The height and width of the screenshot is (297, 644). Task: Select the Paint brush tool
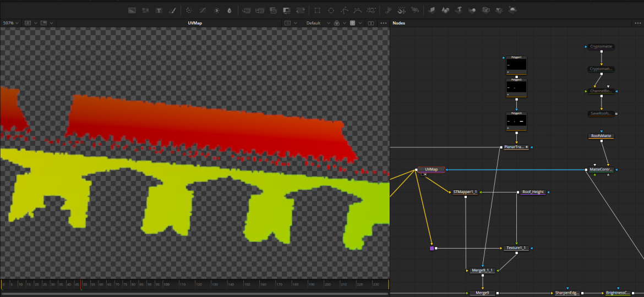[x=172, y=10]
